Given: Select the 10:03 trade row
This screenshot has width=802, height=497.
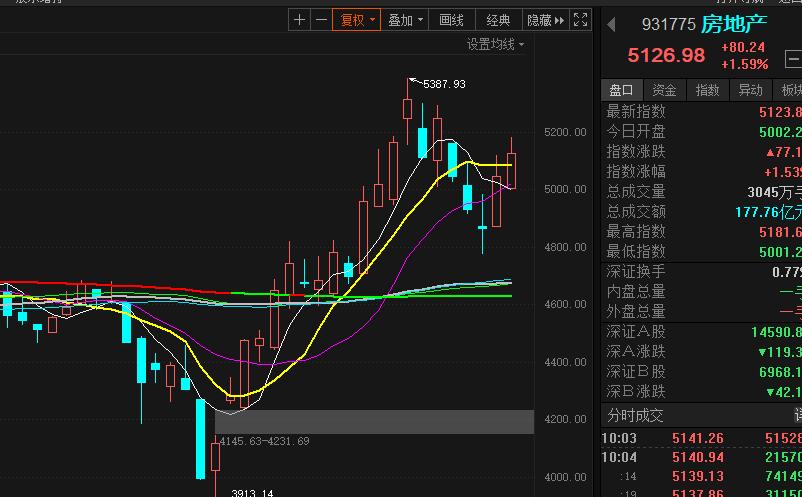Looking at the screenshot, I should [x=702, y=438].
